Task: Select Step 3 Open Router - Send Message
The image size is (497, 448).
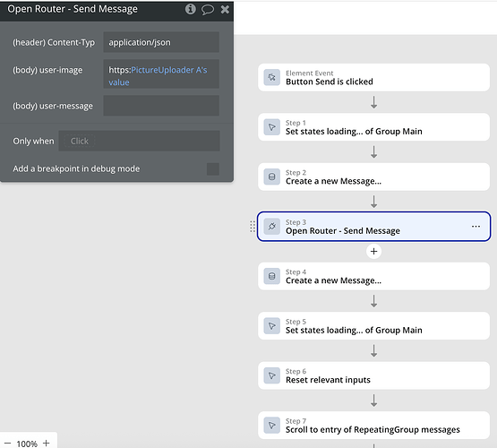Action: (x=373, y=227)
